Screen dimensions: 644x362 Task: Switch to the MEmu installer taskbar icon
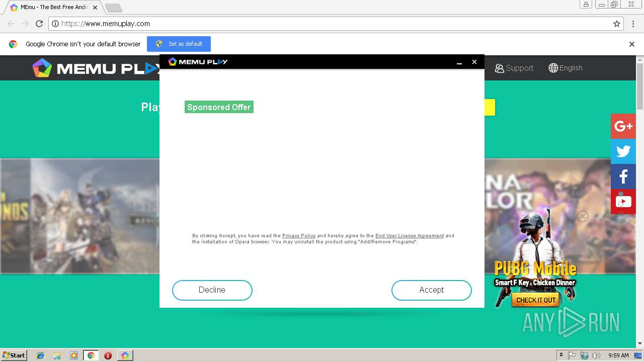(x=125, y=355)
